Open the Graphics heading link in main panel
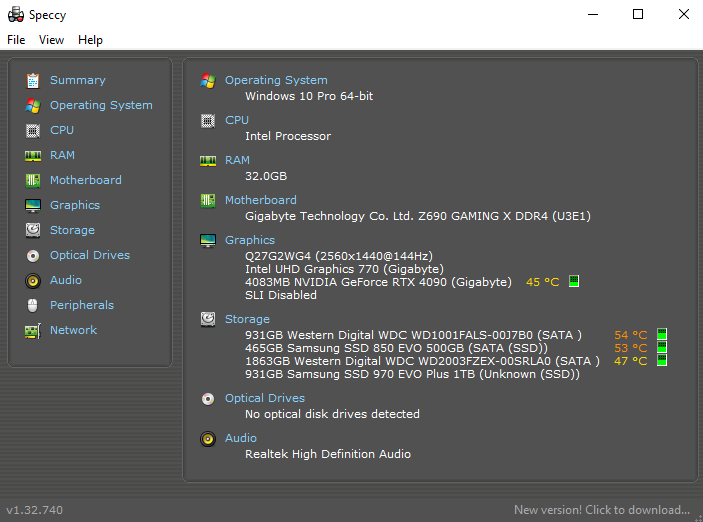703x522 pixels. [x=250, y=240]
